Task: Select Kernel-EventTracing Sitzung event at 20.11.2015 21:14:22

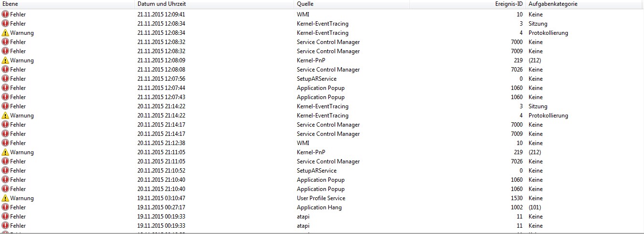Action: 322,106
